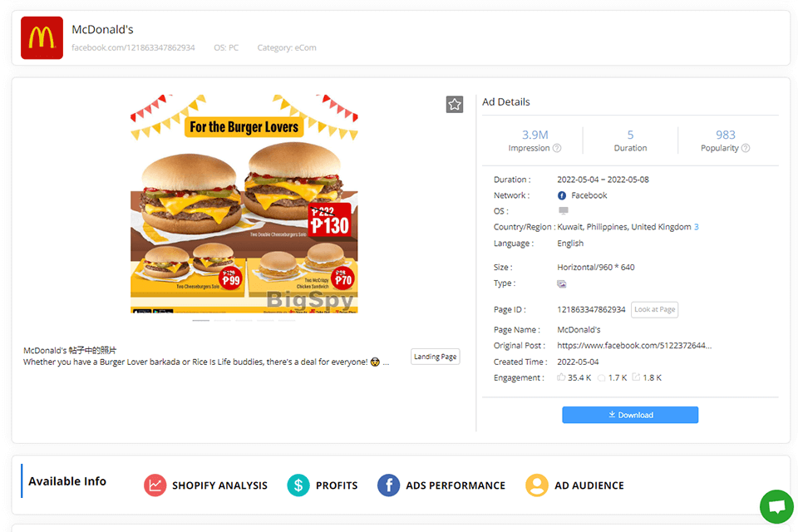Click the Popularity help question mark
Screen dimensions: 798x532
(x=746, y=148)
